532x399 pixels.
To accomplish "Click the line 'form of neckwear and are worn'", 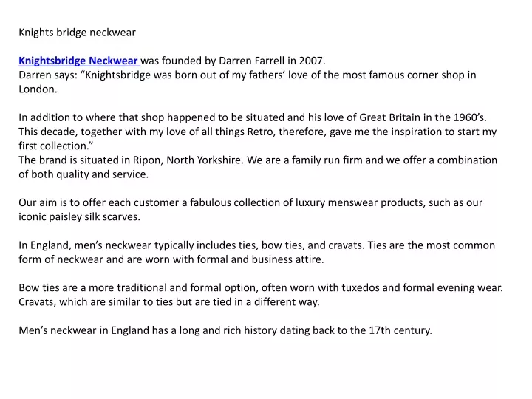I will 171,259.
